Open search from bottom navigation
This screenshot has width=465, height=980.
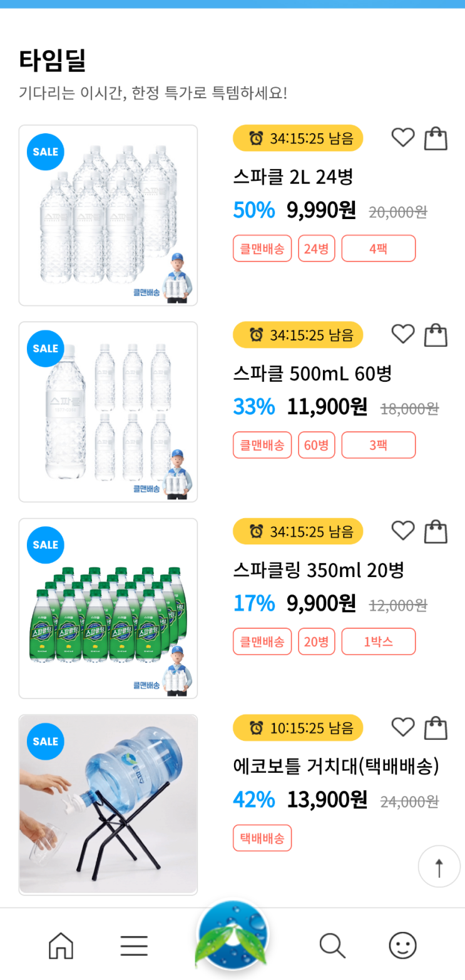332,946
